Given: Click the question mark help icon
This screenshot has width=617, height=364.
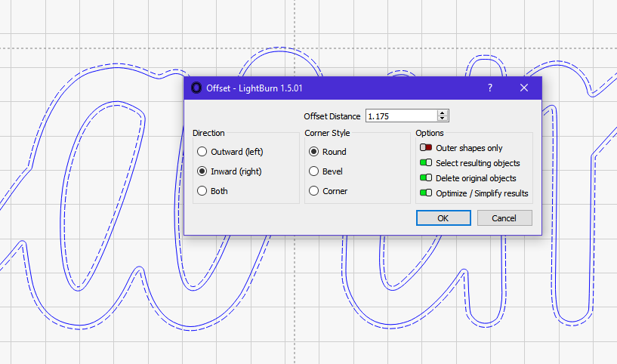Looking at the screenshot, I should (x=490, y=88).
